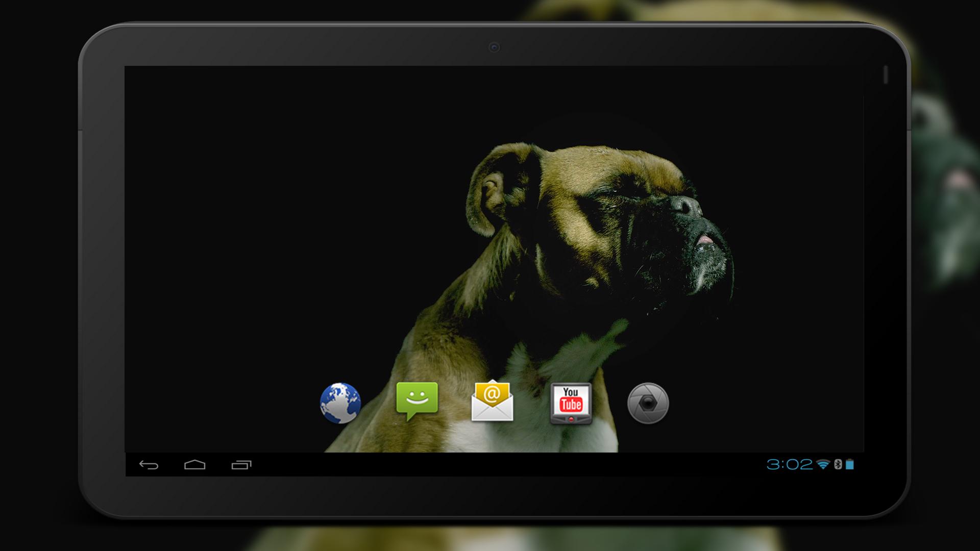Launch the Camera shutter app
The width and height of the screenshot is (980, 551).
coord(648,403)
